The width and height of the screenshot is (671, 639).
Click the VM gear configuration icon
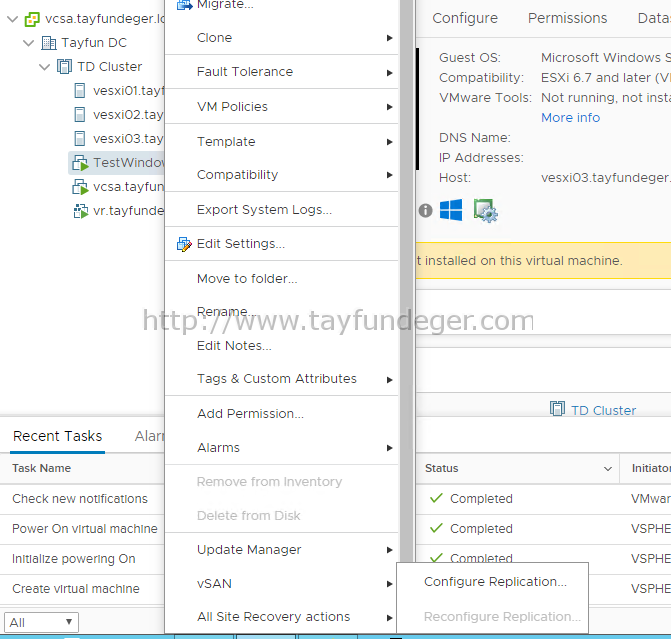(485, 211)
